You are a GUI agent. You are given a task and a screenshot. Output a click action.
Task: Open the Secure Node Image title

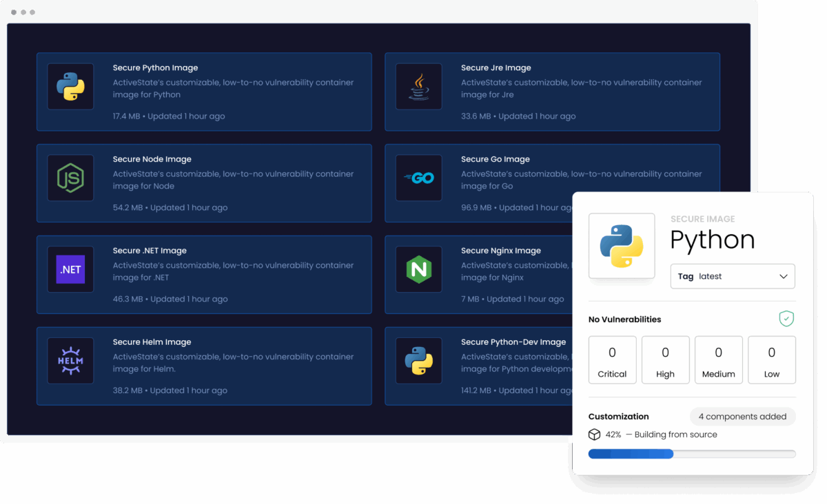[152, 159]
